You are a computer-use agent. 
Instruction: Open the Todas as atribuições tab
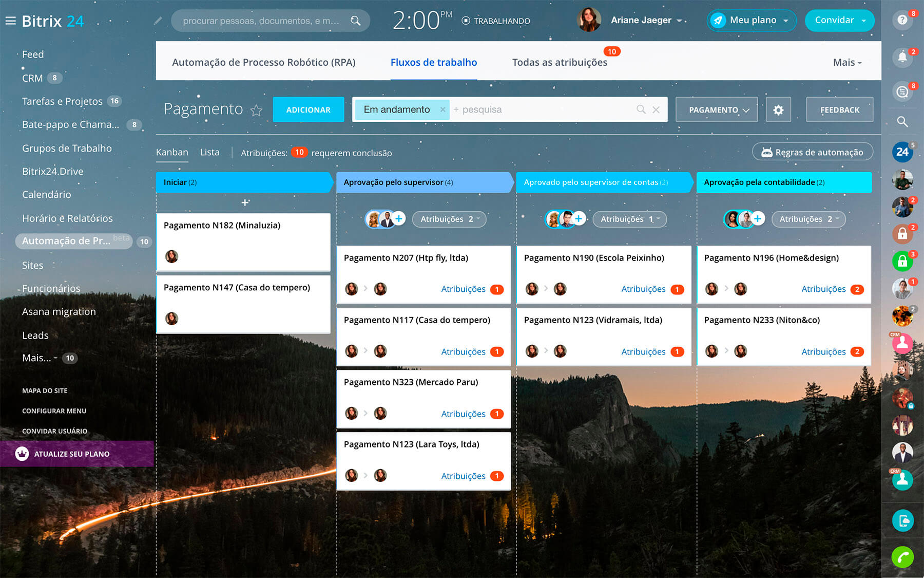pyautogui.click(x=560, y=63)
